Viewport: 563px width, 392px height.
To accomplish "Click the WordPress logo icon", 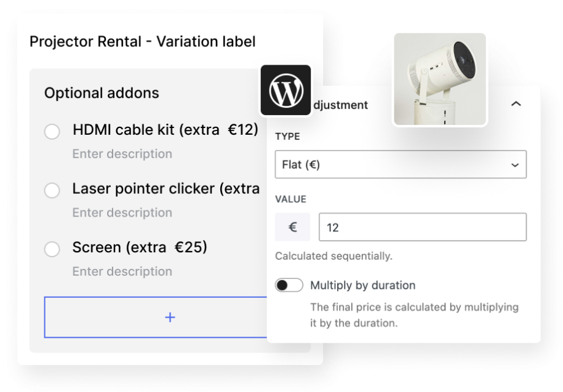I will [285, 90].
